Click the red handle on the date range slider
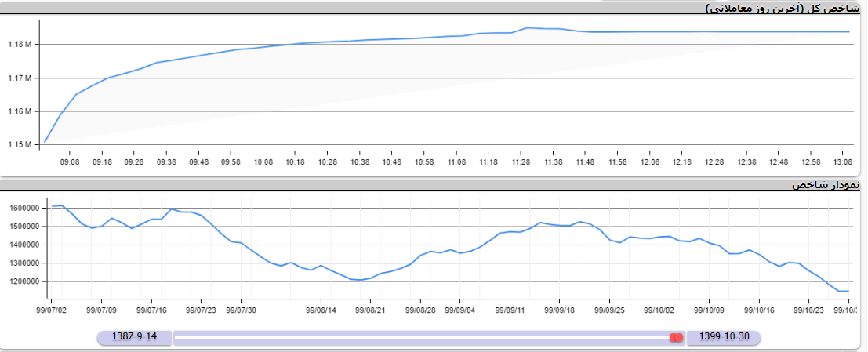Viewport: 868px width, 352px height. 676,337
